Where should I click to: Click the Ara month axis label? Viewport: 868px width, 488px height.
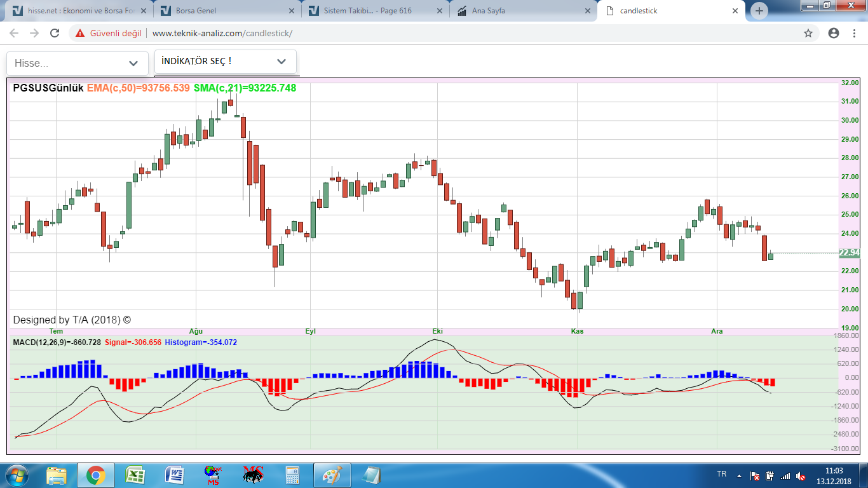717,332
